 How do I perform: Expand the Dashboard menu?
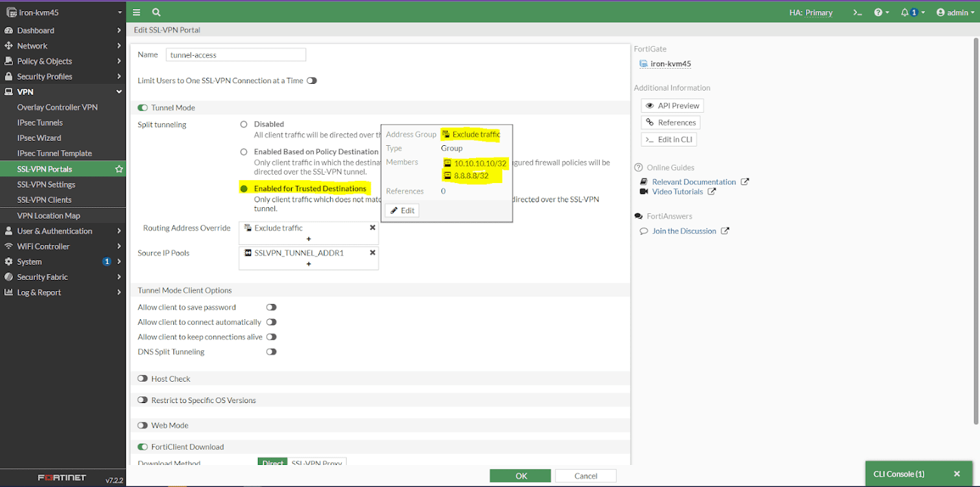pyautogui.click(x=63, y=30)
